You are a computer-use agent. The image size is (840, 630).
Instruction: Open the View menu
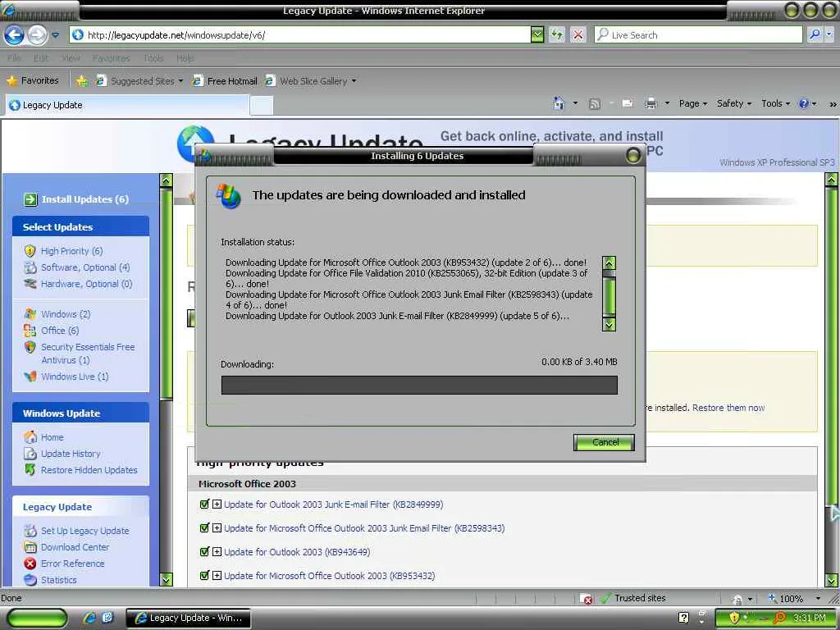click(71, 58)
